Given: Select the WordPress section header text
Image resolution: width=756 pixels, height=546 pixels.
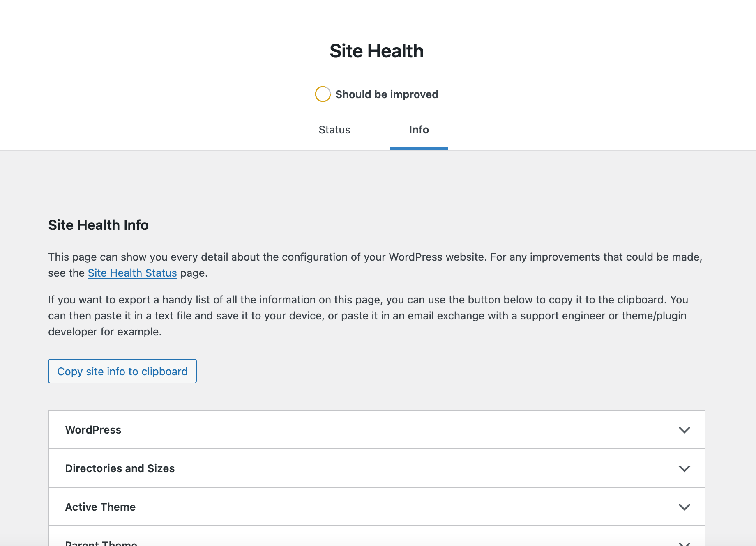Looking at the screenshot, I should tap(93, 430).
